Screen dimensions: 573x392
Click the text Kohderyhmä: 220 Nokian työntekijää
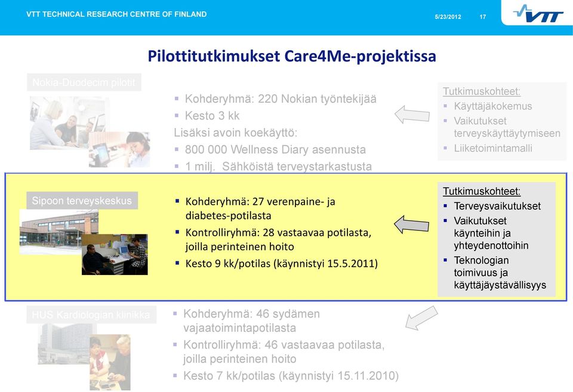[x=281, y=98]
